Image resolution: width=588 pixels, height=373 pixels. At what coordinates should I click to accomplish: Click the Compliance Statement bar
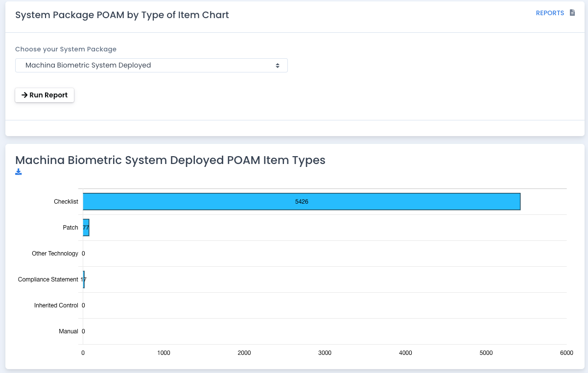point(84,280)
